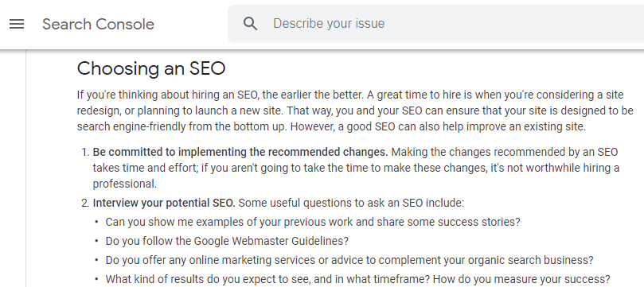Focus the 'Describe your issue' search field
This screenshot has height=287, width=644.
click(435, 24)
